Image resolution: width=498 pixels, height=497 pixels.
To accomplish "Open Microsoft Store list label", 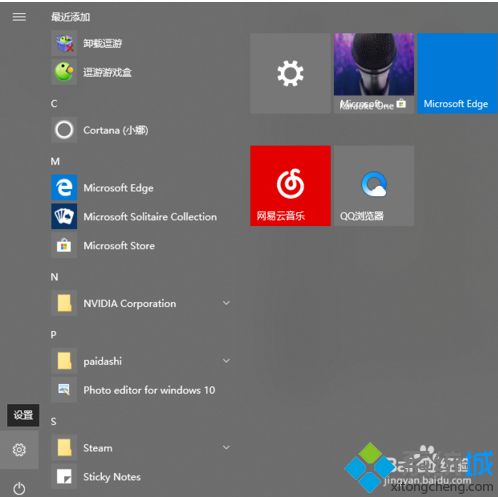I will pyautogui.click(x=119, y=246).
